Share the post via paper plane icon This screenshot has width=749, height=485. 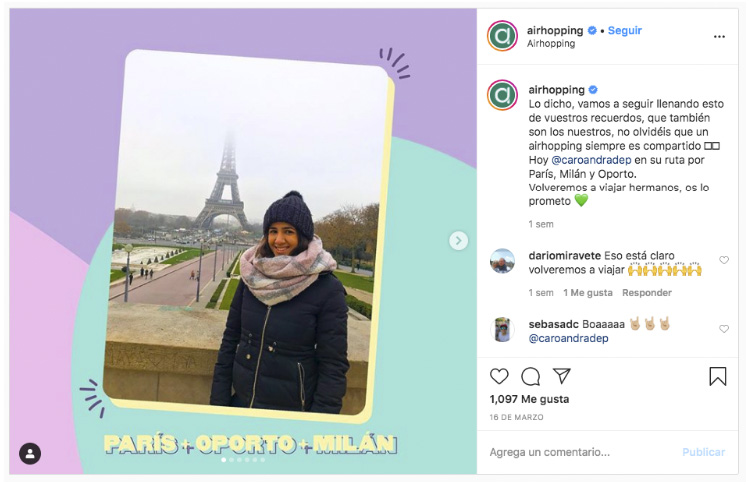tap(562, 376)
